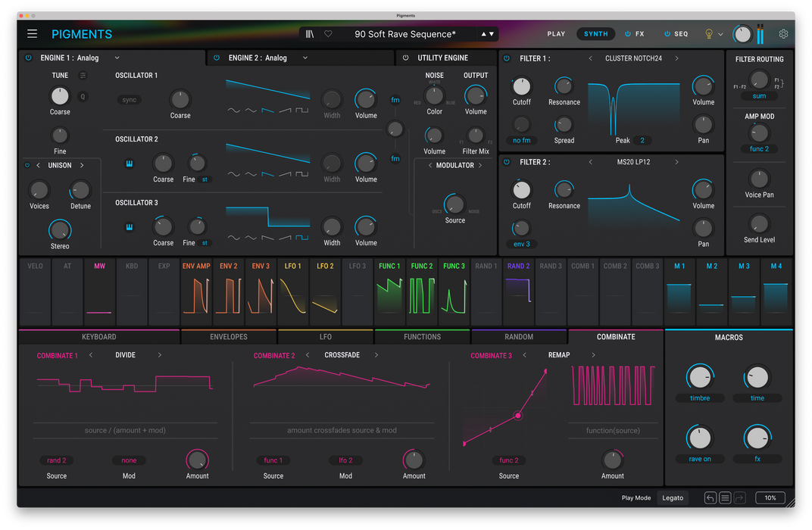The width and height of the screenshot is (812, 530).
Task: Open the Legato play mode dropdown
Action: (x=673, y=497)
